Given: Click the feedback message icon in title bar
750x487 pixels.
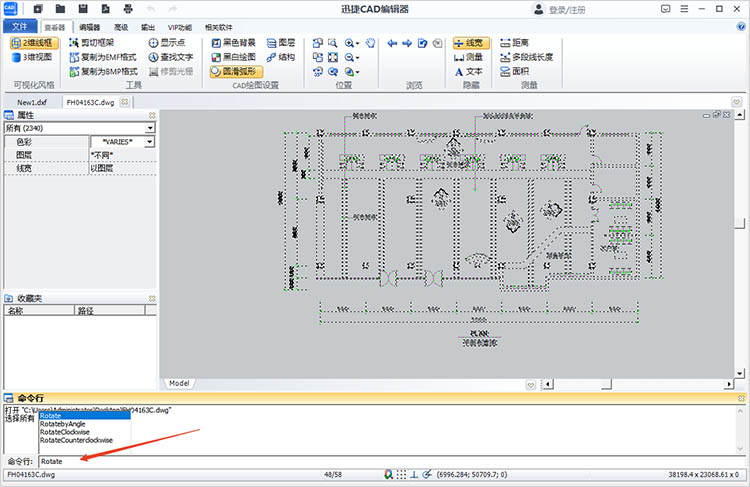Looking at the screenshot, I should [665, 9].
